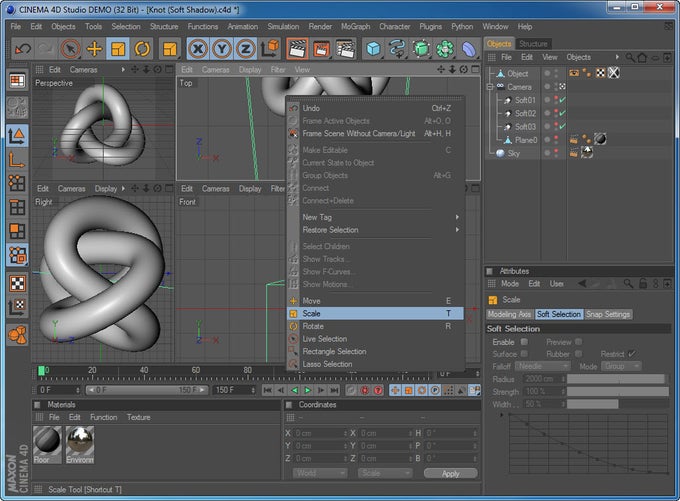This screenshot has width=680, height=501.
Task: Select the Floor material thumbnail
Action: (47, 440)
